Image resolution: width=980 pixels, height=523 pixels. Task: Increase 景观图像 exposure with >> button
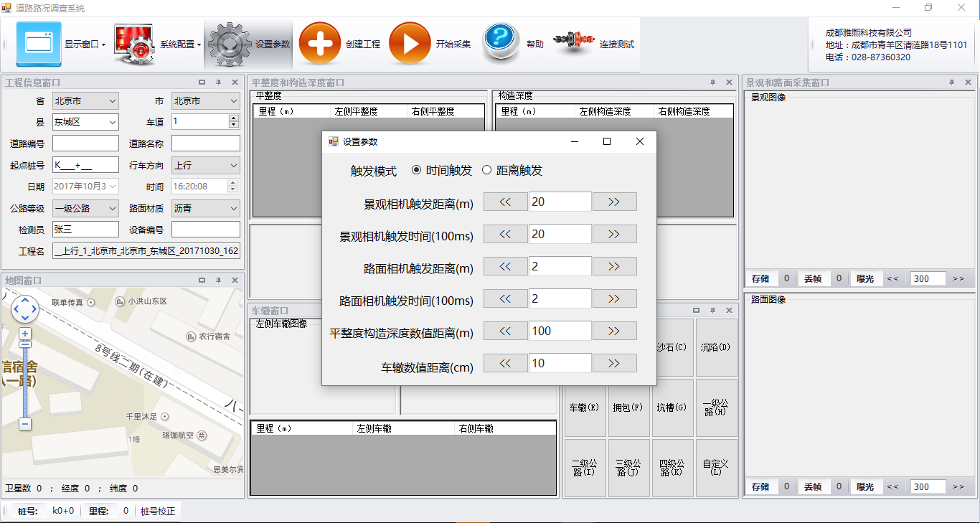point(958,278)
